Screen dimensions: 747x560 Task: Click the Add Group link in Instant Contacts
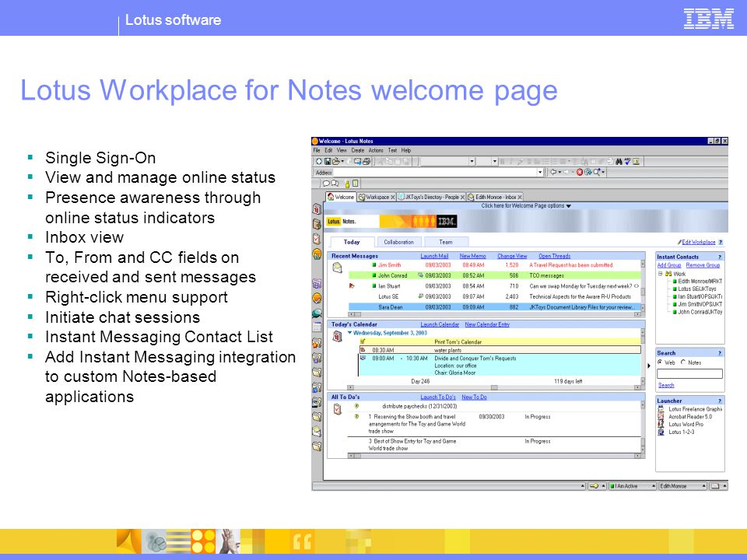point(669,265)
